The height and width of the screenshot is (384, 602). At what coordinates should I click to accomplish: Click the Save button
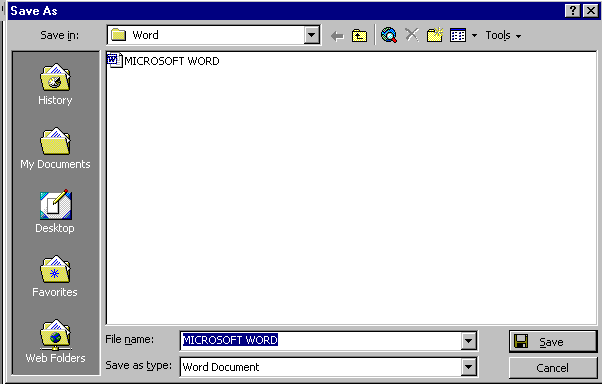pos(553,341)
